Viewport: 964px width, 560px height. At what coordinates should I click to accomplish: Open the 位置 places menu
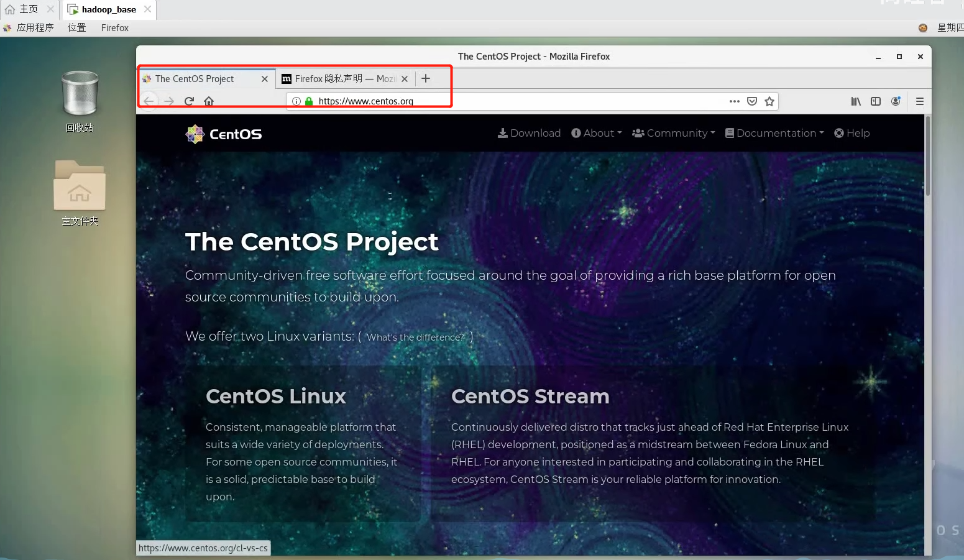click(76, 28)
